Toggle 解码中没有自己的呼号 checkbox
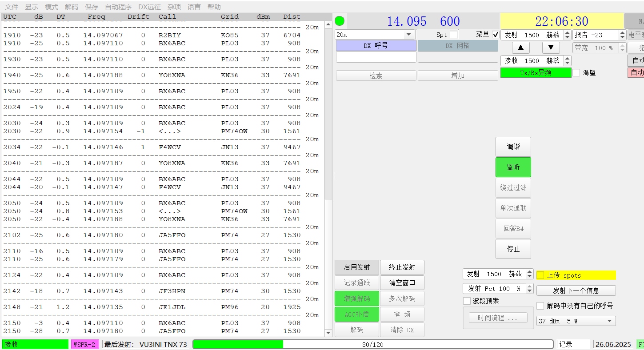This screenshot has height=350, width=644. pos(540,306)
